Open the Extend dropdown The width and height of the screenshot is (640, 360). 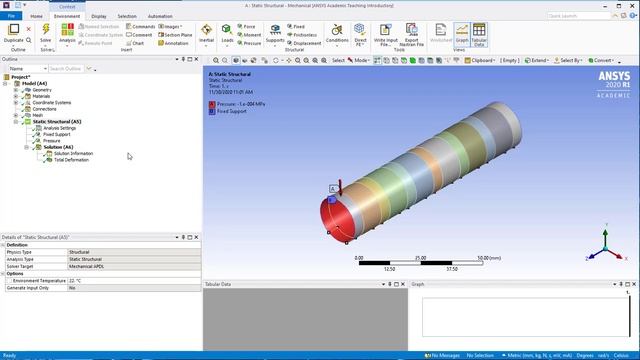(x=536, y=60)
